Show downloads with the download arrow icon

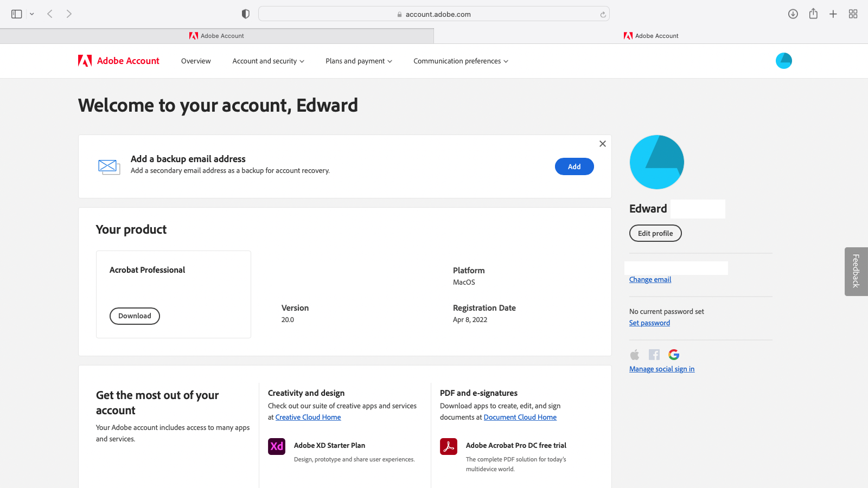click(793, 14)
